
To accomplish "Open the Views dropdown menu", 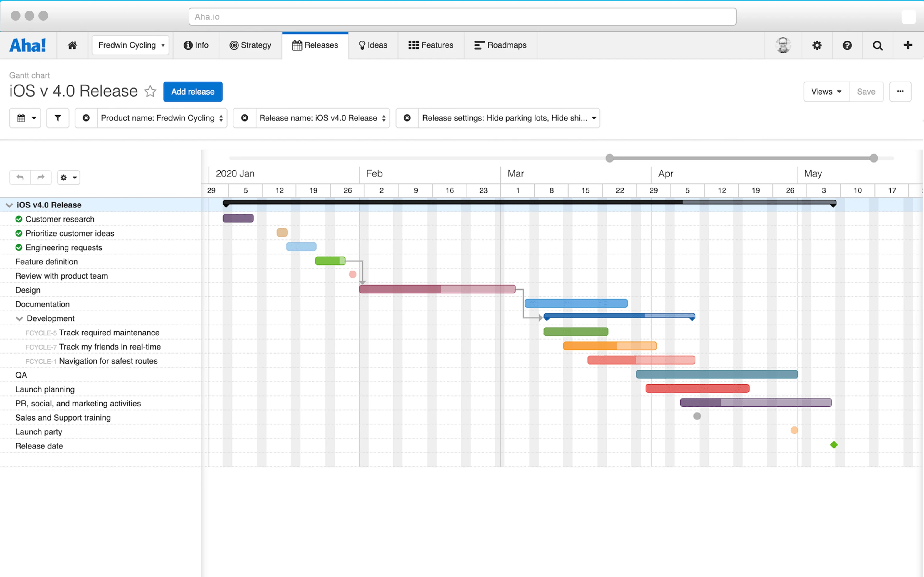I will (826, 92).
